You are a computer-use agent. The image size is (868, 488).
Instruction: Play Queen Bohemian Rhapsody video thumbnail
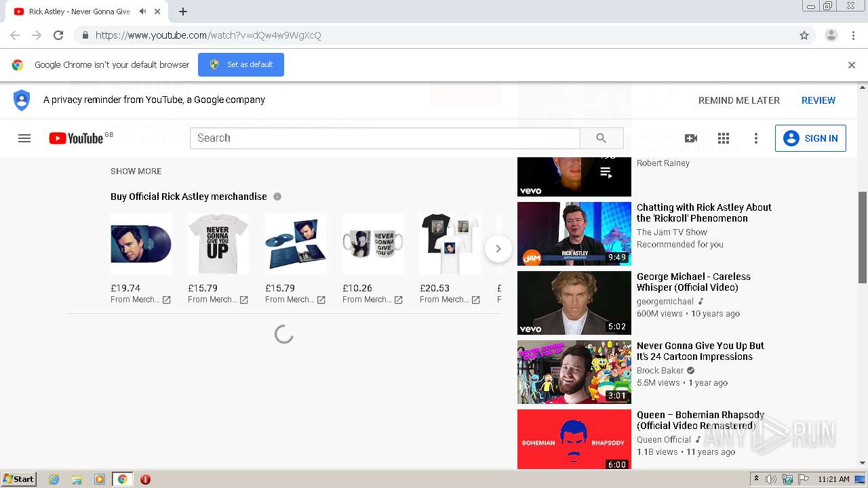click(574, 439)
